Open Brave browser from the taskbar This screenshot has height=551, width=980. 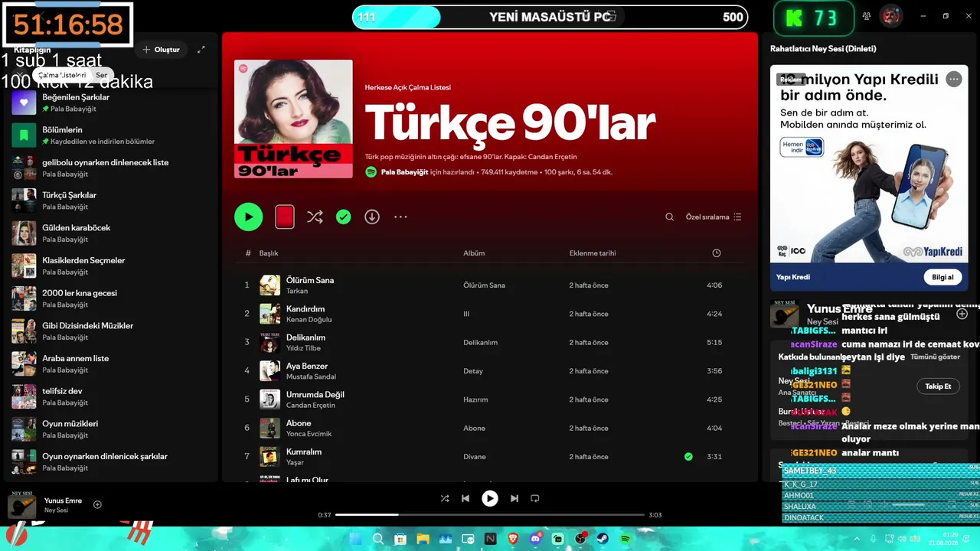coord(513,540)
